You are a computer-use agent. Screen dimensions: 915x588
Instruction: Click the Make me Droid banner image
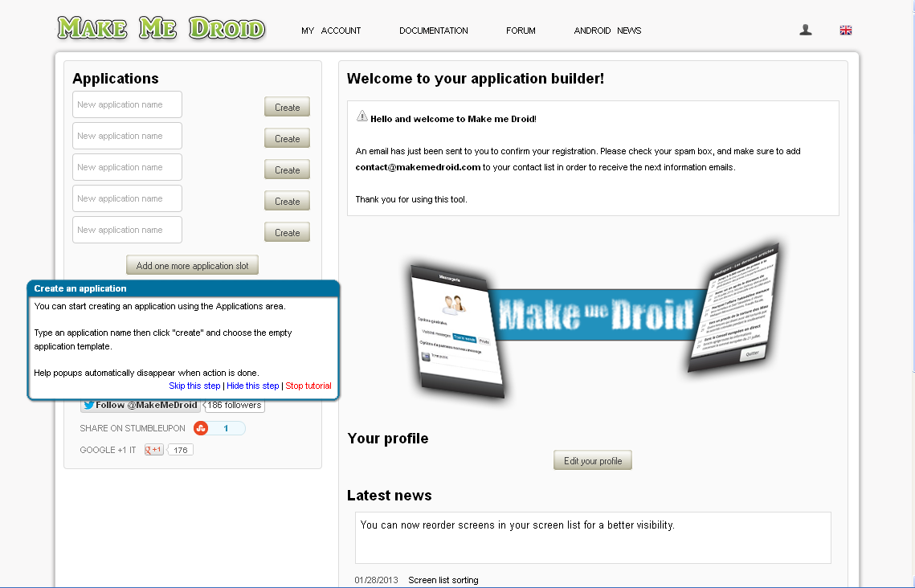(x=592, y=313)
